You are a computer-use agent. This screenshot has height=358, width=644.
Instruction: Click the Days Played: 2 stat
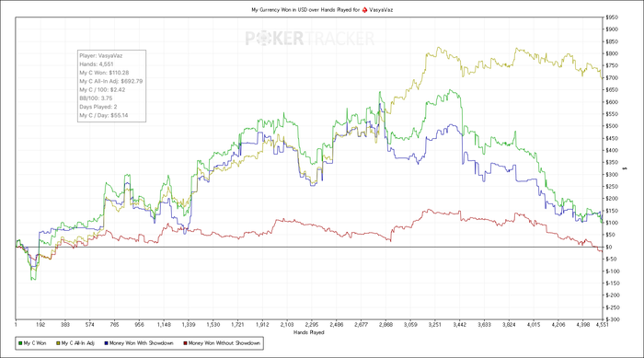[x=98, y=107]
